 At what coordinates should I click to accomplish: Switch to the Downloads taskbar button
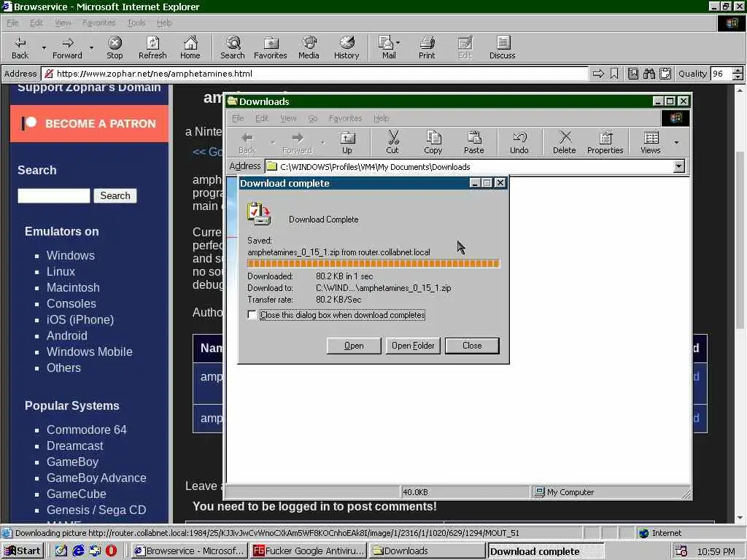(427, 551)
